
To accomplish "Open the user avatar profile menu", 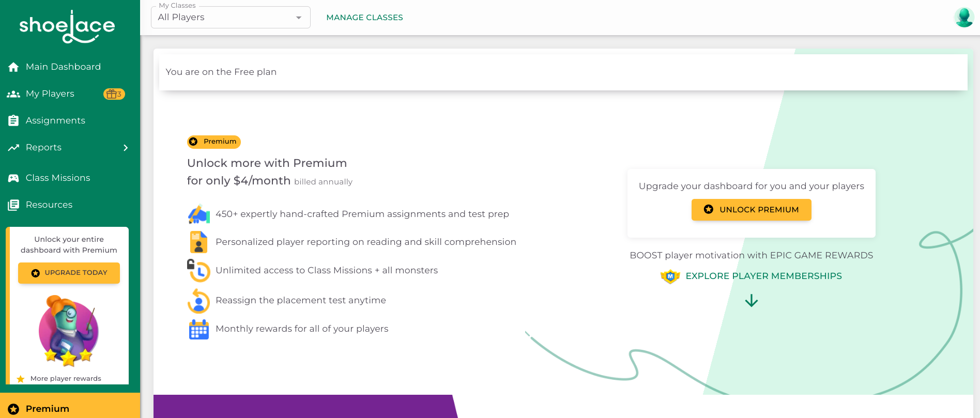I will (964, 17).
